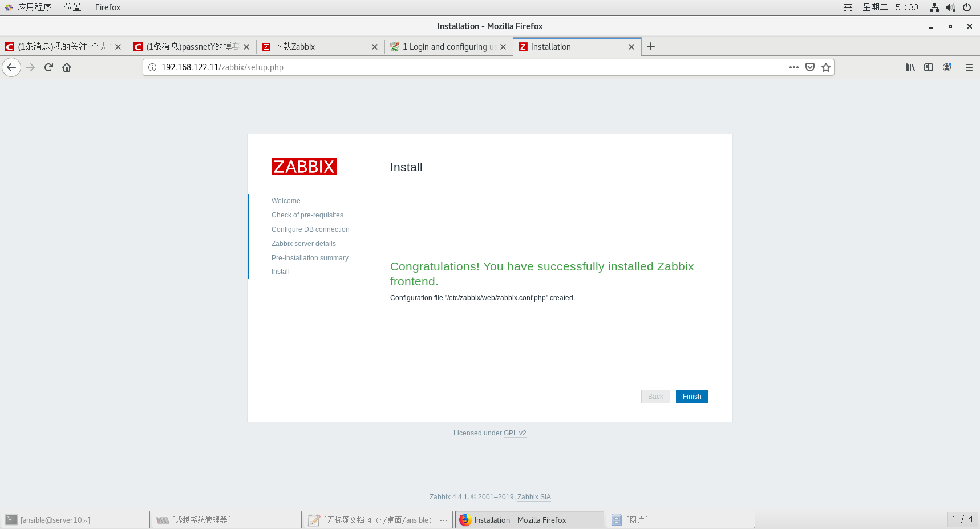
Task: Close the passnetY的博客 tab
Action: point(246,47)
